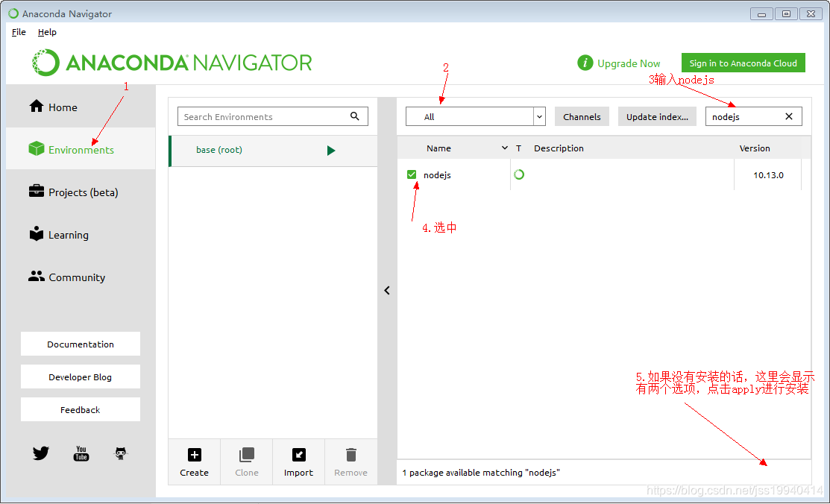The width and height of the screenshot is (830, 504).
Task: Click the Upgrade Now info icon
Action: click(585, 63)
